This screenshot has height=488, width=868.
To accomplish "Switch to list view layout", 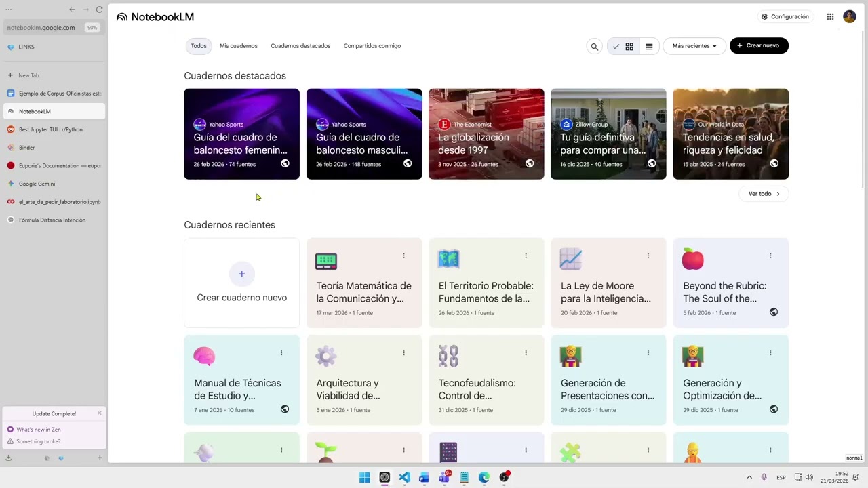I will click(649, 46).
